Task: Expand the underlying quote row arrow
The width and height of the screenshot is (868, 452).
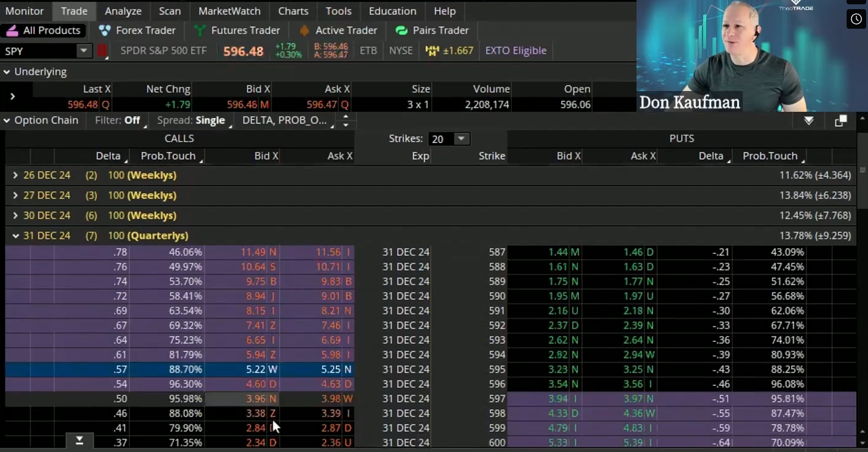Action: tap(12, 96)
